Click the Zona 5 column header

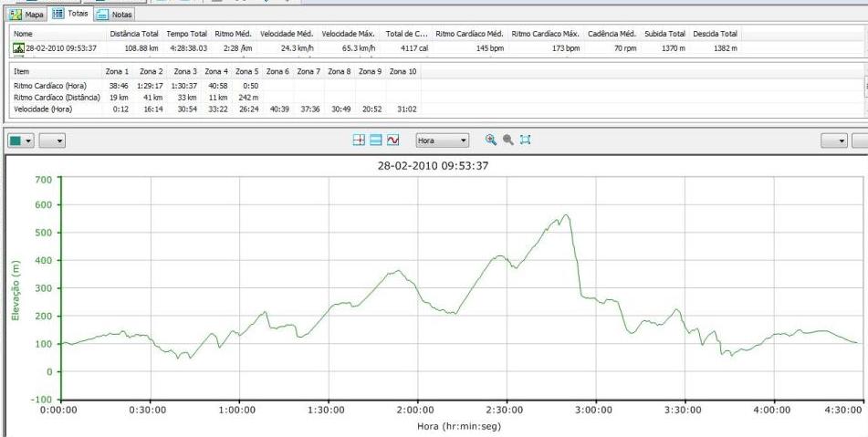tap(247, 71)
